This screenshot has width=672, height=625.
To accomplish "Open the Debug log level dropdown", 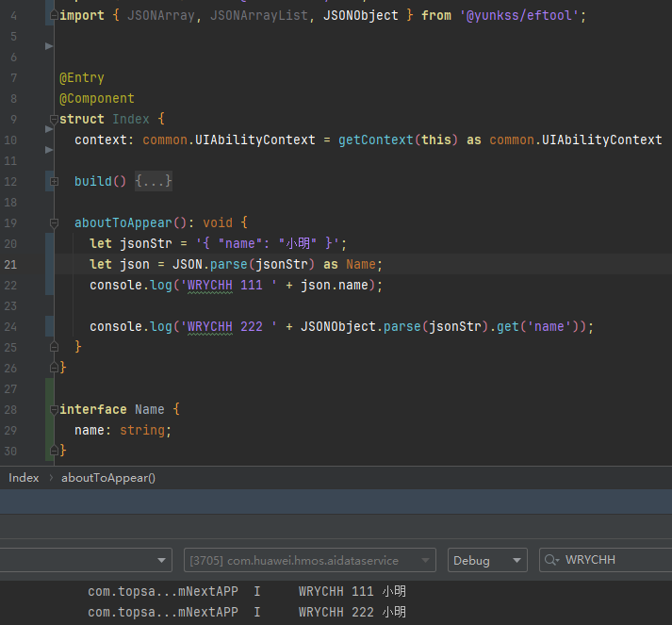I will (x=487, y=560).
